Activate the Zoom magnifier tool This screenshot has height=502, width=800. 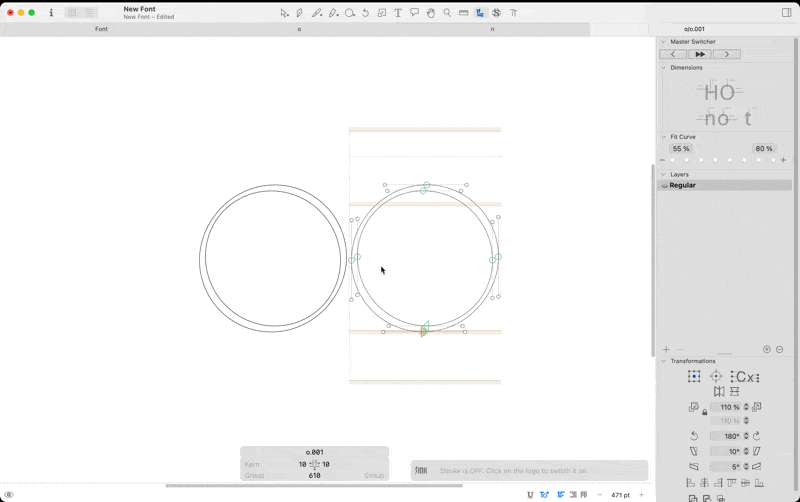447,13
